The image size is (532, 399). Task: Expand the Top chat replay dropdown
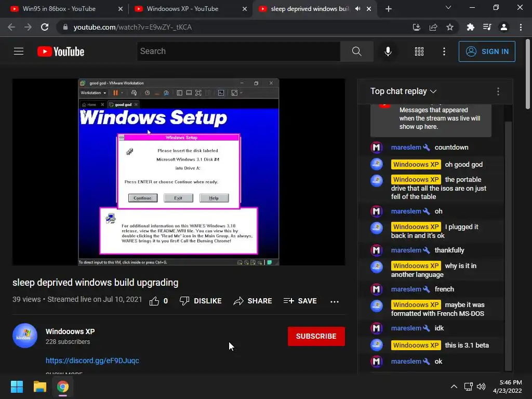403,91
